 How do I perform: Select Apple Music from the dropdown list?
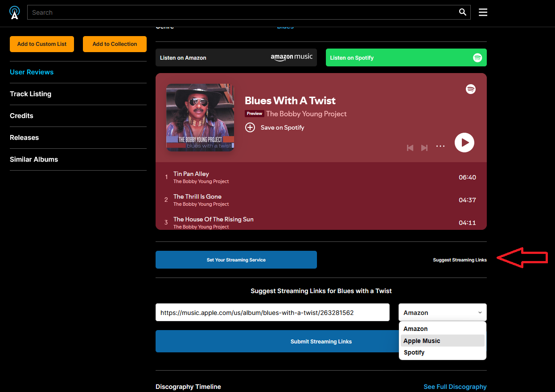422,341
